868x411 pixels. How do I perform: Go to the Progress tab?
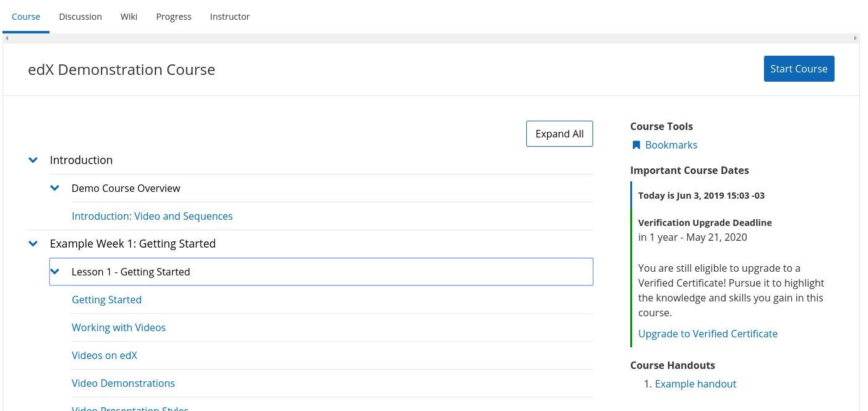click(173, 17)
